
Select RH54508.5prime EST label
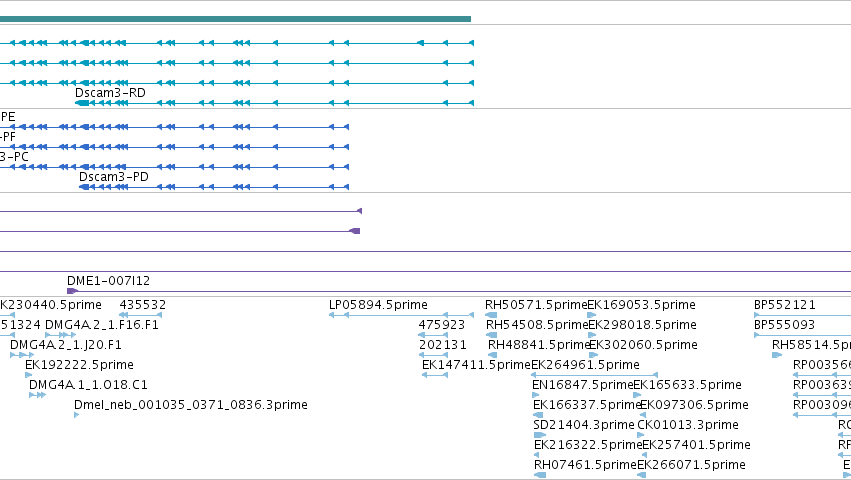coord(537,325)
